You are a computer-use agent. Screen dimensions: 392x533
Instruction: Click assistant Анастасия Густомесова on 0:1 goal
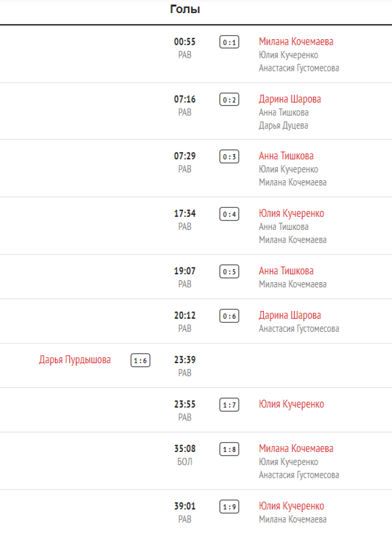coord(299,68)
